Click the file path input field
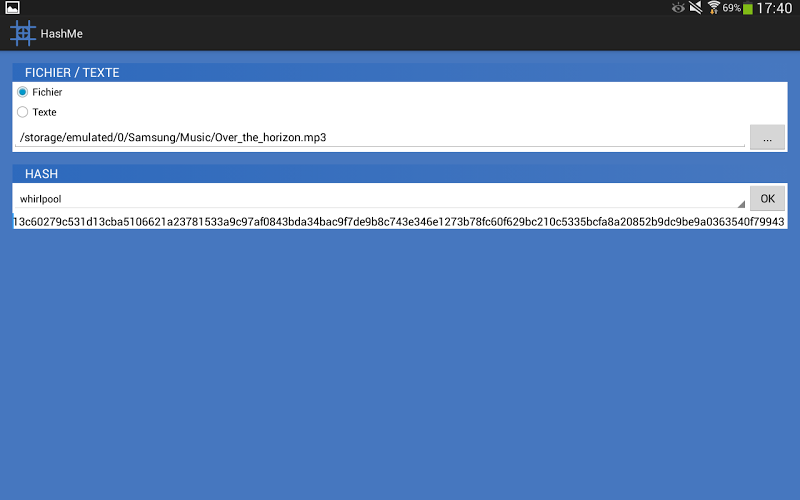Image resolution: width=800 pixels, height=500 pixels. [x=380, y=137]
